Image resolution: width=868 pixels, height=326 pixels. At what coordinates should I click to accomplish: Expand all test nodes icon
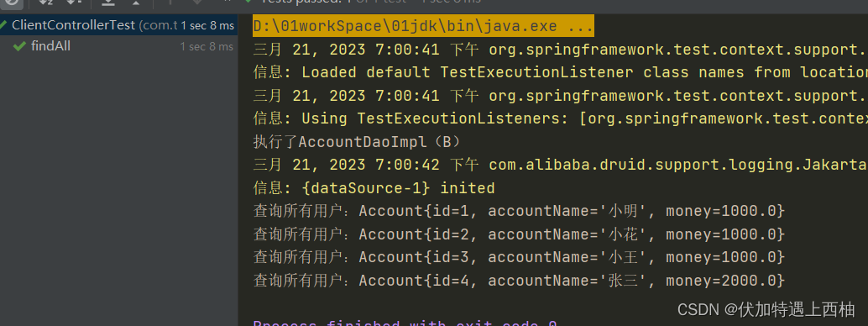coord(108,3)
